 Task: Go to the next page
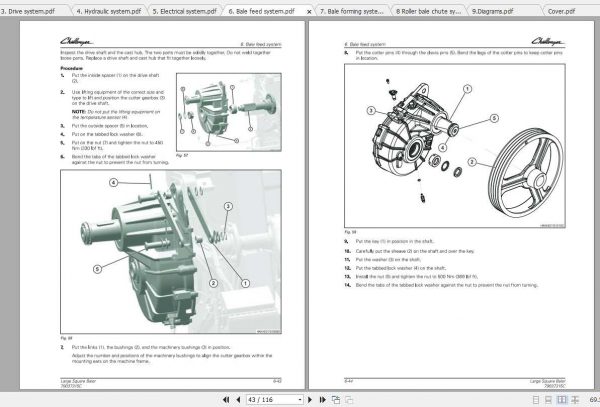[310, 400]
